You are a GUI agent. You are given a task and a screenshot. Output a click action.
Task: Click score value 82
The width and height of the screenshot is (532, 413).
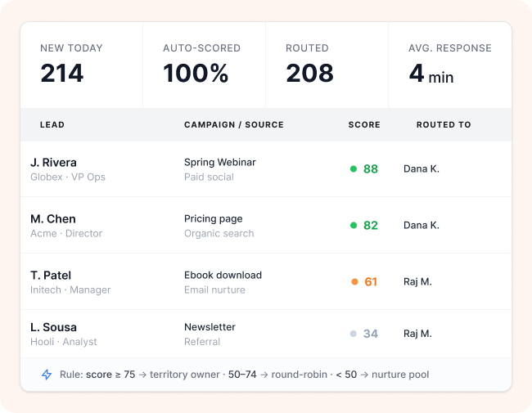(371, 225)
